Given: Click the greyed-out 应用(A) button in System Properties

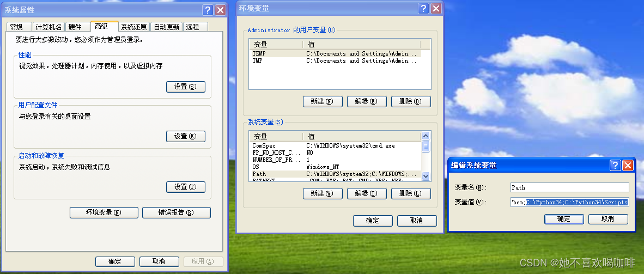Looking at the screenshot, I should coord(203,261).
